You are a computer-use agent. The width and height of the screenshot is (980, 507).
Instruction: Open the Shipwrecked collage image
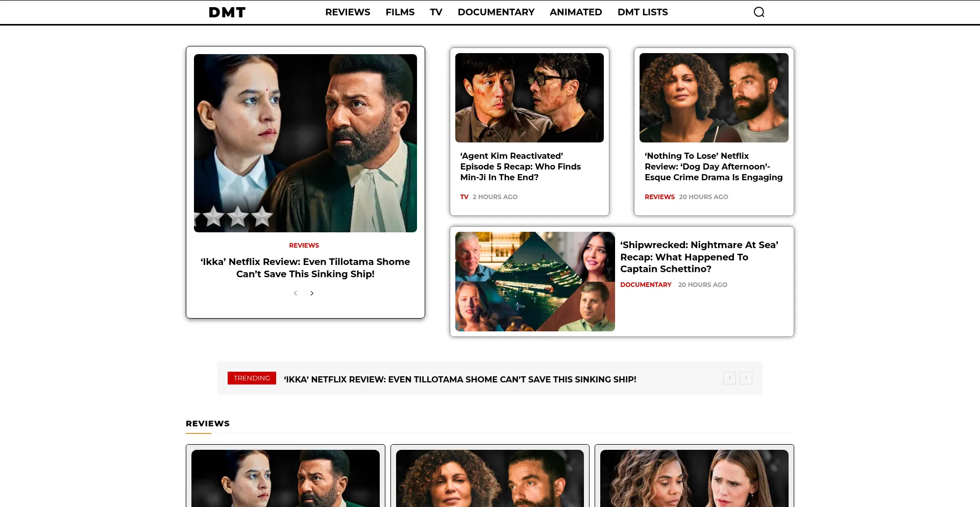[535, 281]
